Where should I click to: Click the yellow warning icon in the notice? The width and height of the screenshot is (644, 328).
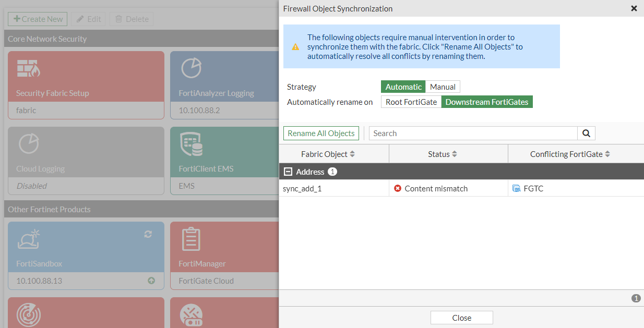click(295, 46)
